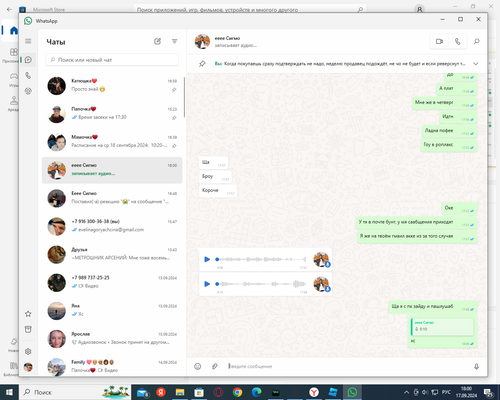Viewport: 500px width, 400px height.
Task: Open the Status icon in the sidebar
Action: [28, 91]
